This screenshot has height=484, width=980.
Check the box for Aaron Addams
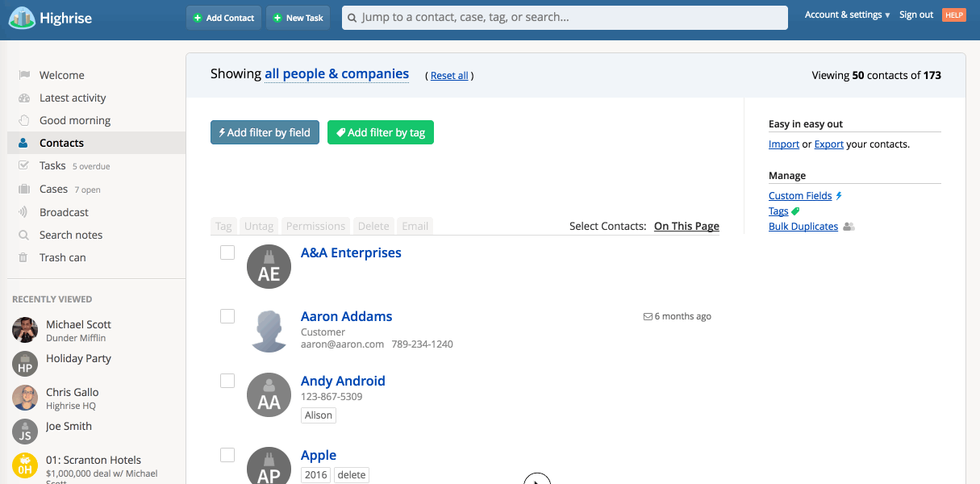[x=227, y=316]
